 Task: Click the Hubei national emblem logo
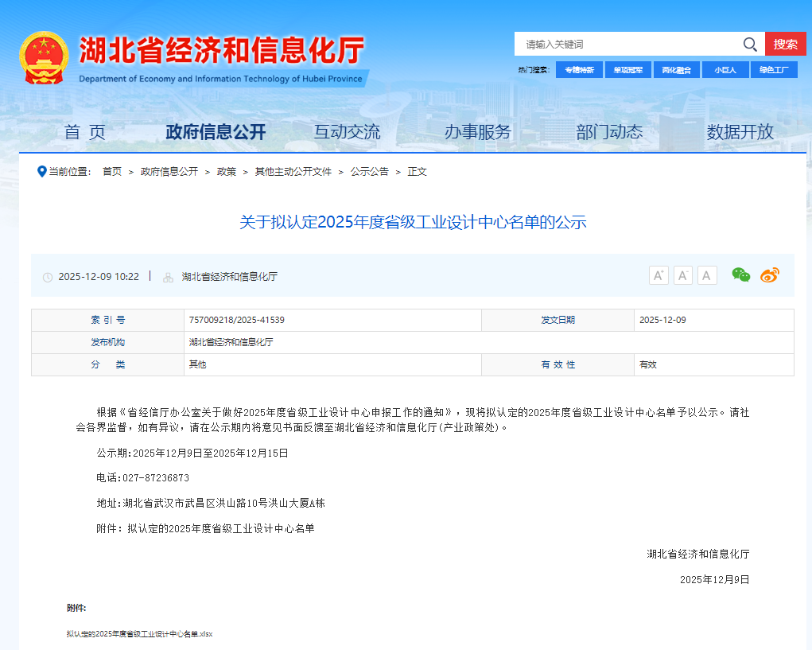pyautogui.click(x=44, y=57)
